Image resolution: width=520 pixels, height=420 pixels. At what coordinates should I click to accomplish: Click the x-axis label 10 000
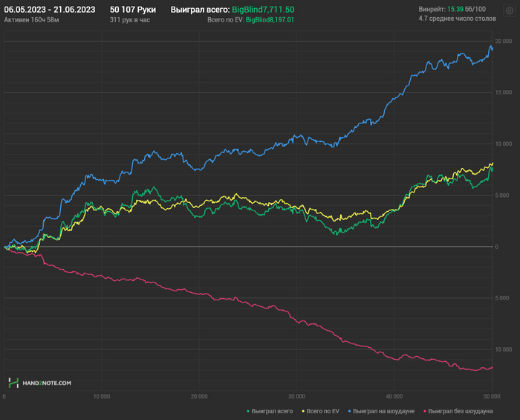pos(102,396)
